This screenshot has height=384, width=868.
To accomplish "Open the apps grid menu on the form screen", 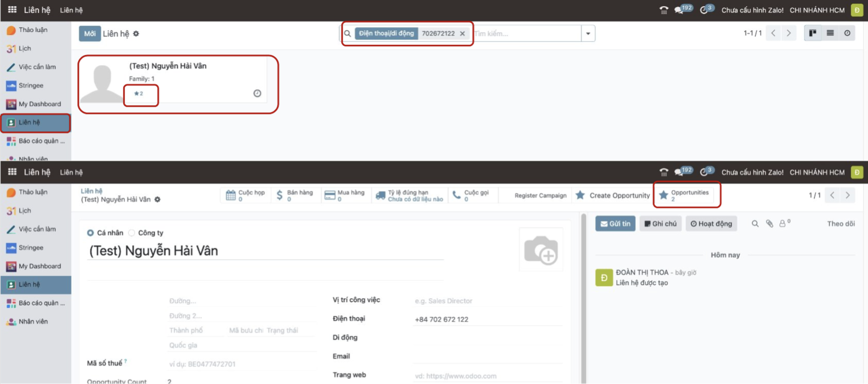I will point(12,172).
